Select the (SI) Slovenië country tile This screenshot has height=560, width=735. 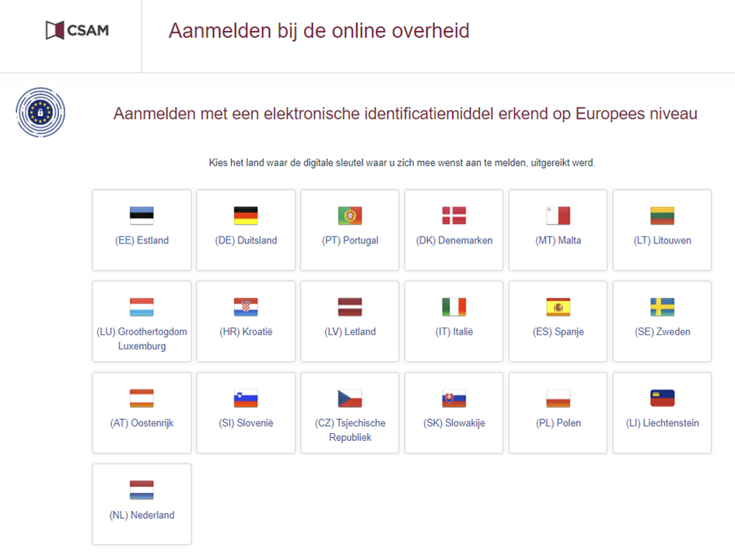[x=246, y=412]
